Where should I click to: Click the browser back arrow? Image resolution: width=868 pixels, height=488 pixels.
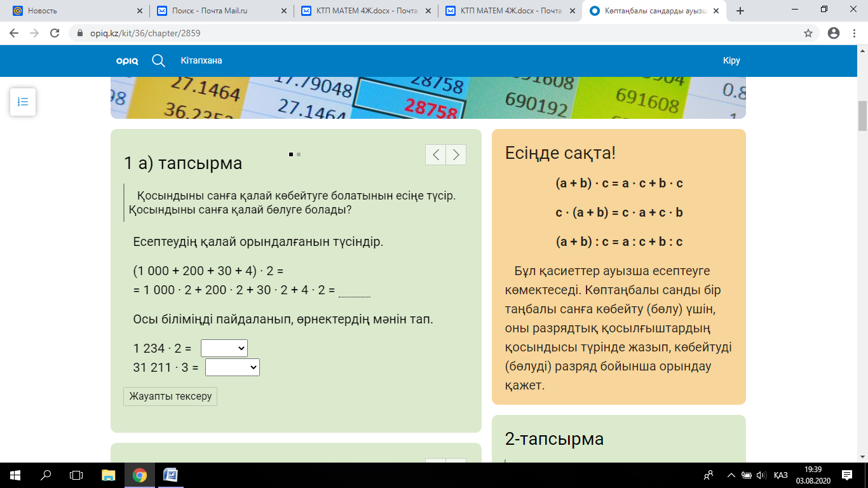click(x=14, y=33)
